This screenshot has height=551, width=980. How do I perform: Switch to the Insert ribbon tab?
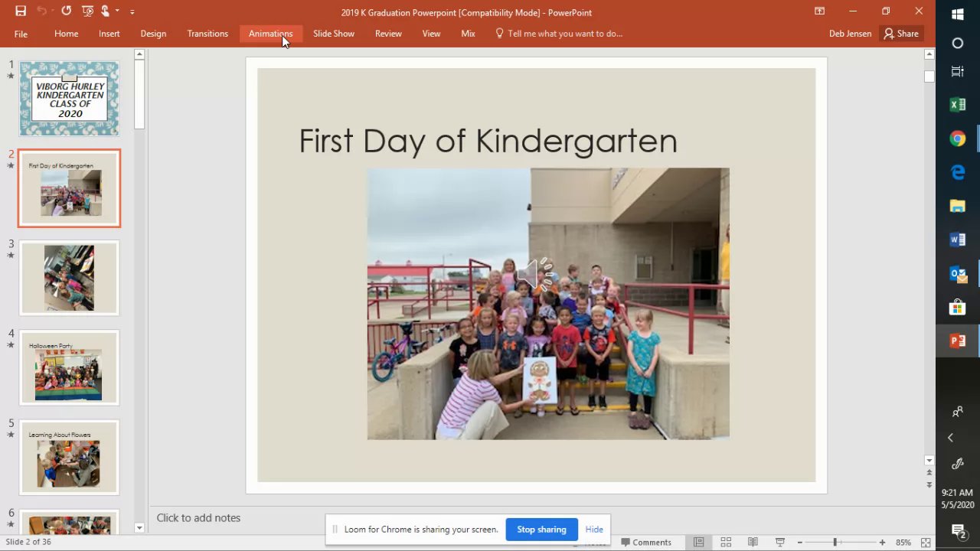coord(109,34)
